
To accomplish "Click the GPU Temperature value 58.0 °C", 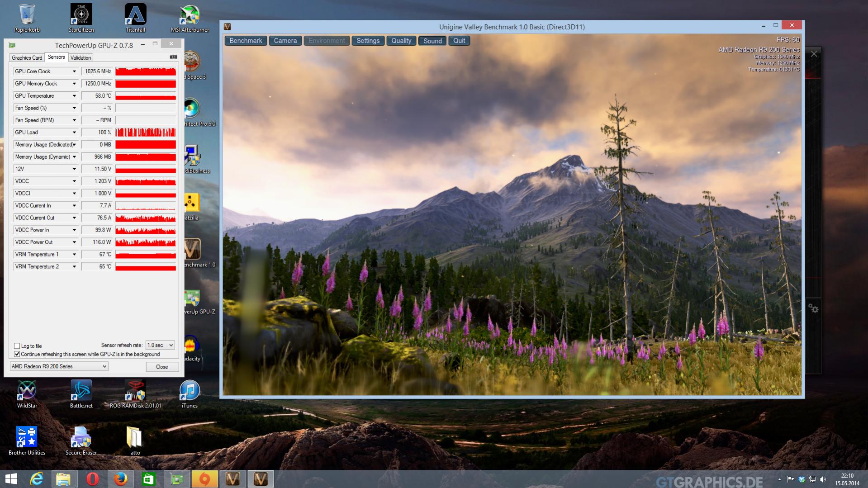I will point(97,96).
